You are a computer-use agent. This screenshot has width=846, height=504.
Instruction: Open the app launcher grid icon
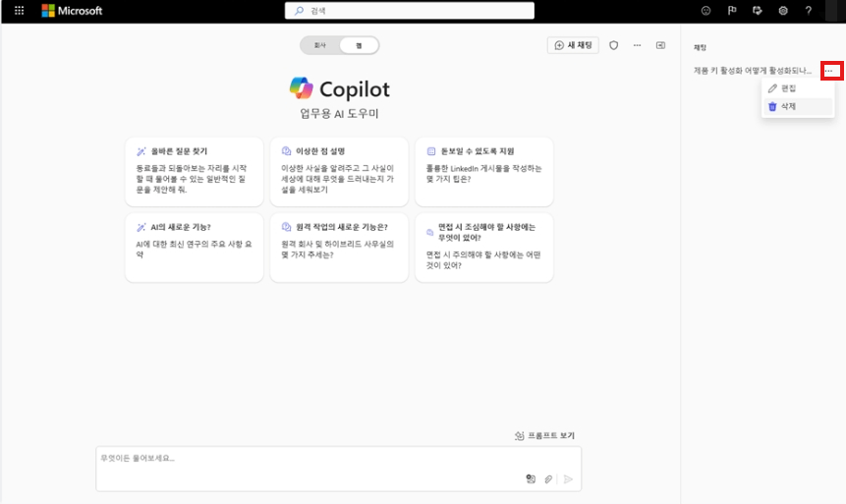click(x=19, y=10)
